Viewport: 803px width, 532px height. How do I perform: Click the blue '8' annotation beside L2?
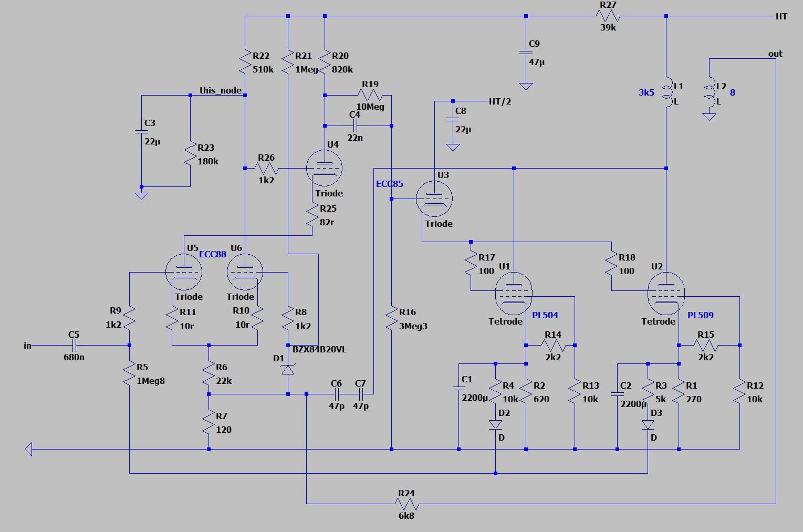click(733, 92)
